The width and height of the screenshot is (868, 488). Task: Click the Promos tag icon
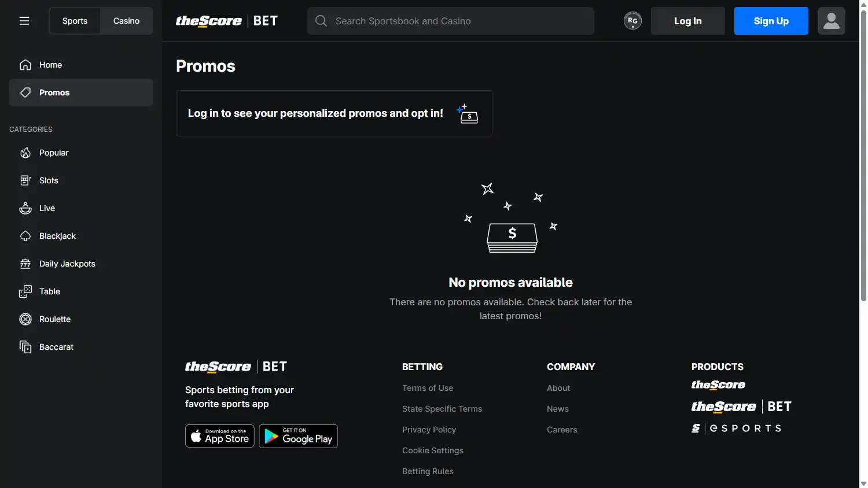click(25, 93)
